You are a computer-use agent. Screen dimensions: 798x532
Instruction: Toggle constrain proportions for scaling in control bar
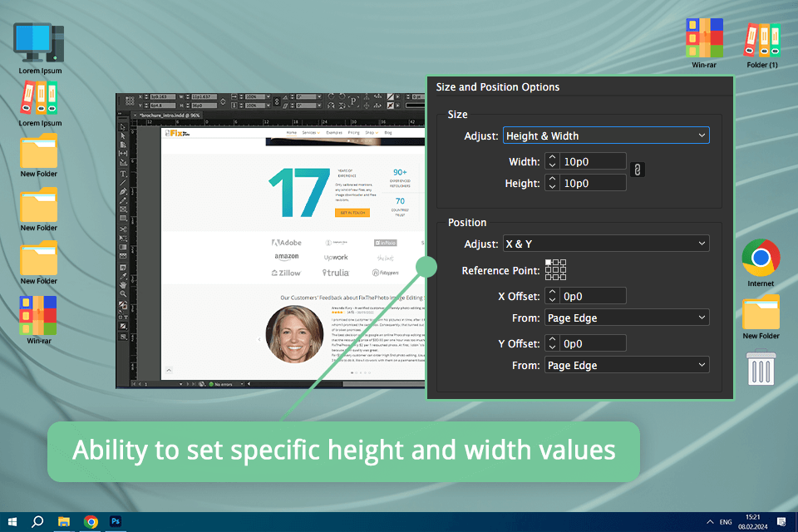tap(277, 101)
